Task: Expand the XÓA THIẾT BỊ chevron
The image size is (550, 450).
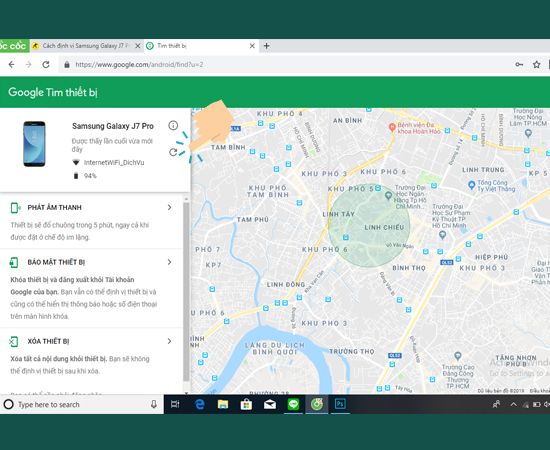Action: [169, 341]
